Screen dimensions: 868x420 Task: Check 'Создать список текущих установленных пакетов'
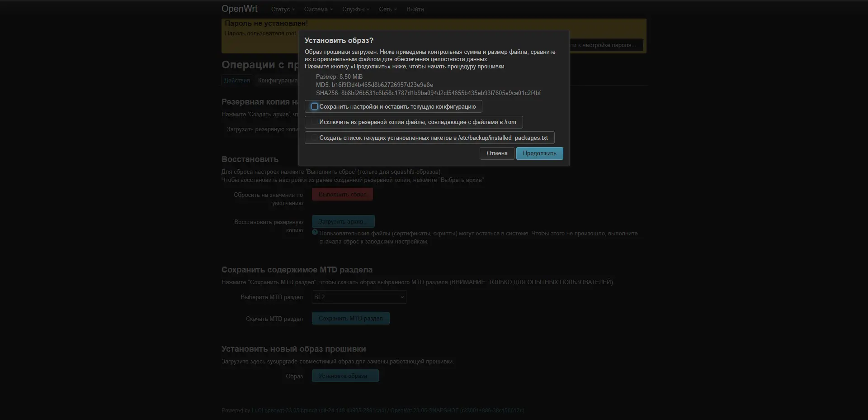[x=314, y=138]
